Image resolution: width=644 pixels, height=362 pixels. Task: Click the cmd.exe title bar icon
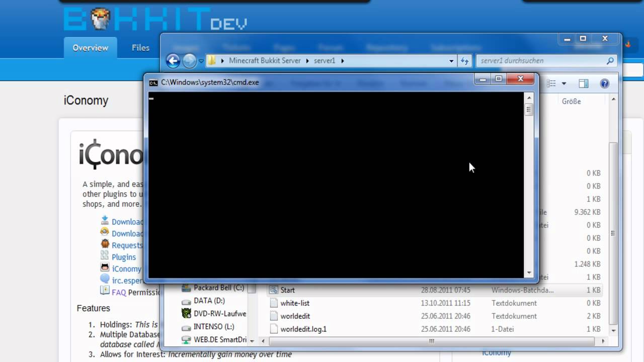[x=153, y=82]
